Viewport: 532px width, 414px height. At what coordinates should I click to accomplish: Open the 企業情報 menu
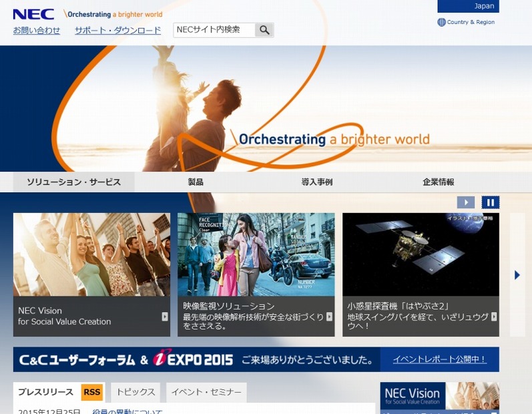438,182
